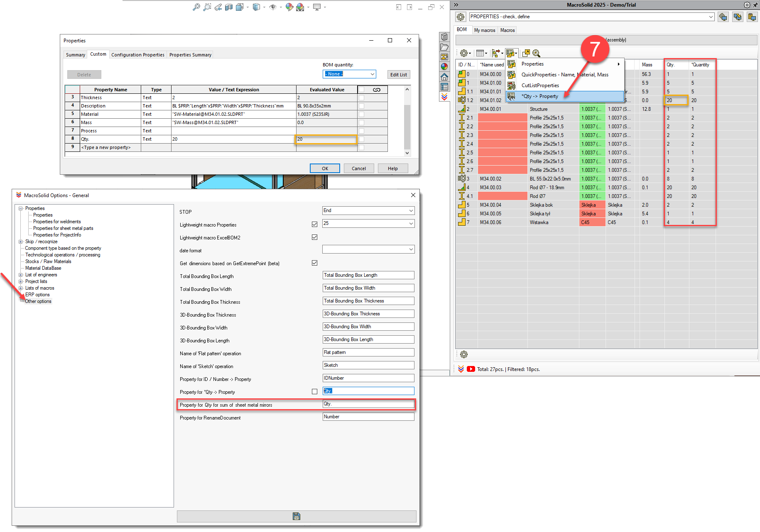Viewport: 760px width, 532px height.
Task: Click the OK button in Properties dialog
Action: (325, 168)
